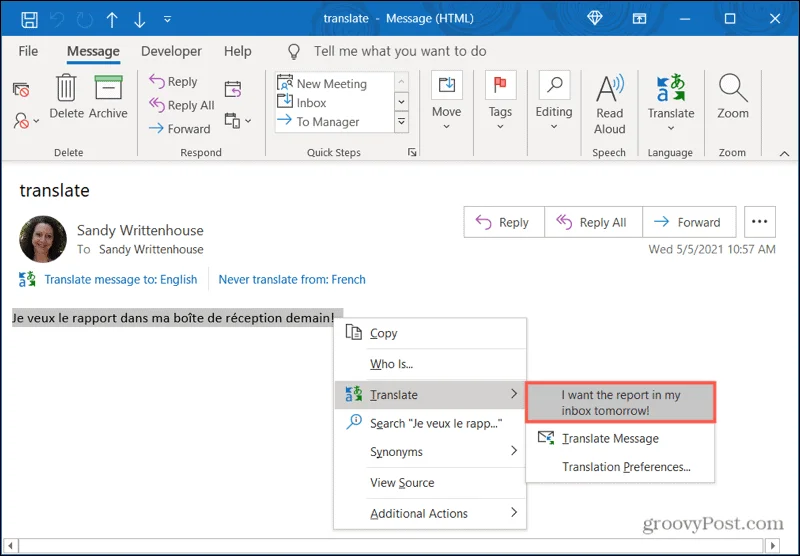
Task: Click Reply All button in message header
Action: point(593,222)
